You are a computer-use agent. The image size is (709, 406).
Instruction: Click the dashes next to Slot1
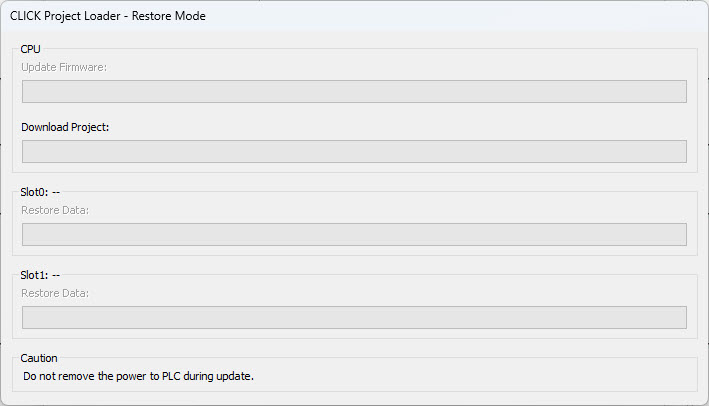(x=56, y=273)
